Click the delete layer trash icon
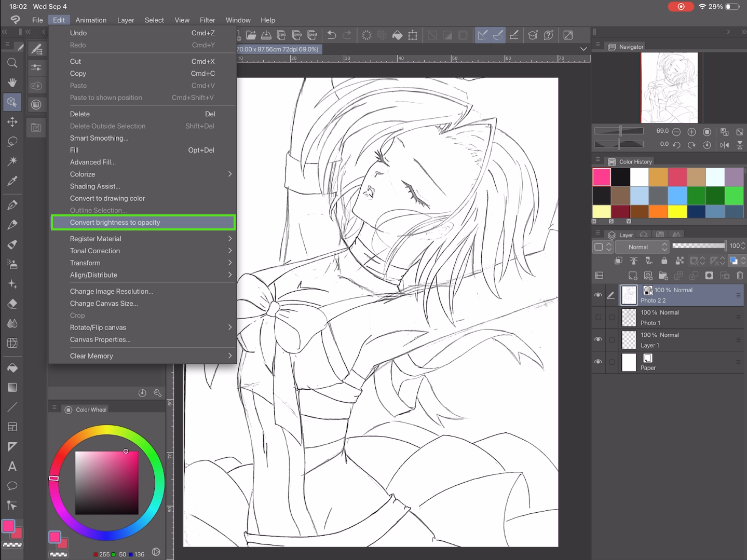This screenshot has width=747, height=560. click(740, 276)
